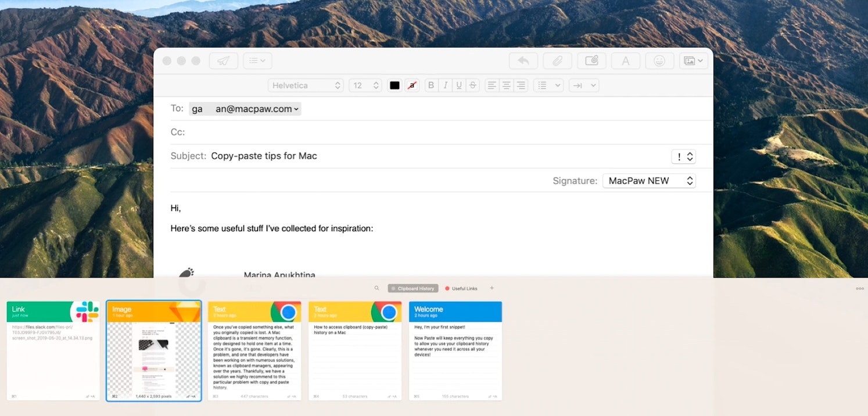
Task: Select the Welcome snippet thumbnail in Paste
Action: 455,350
